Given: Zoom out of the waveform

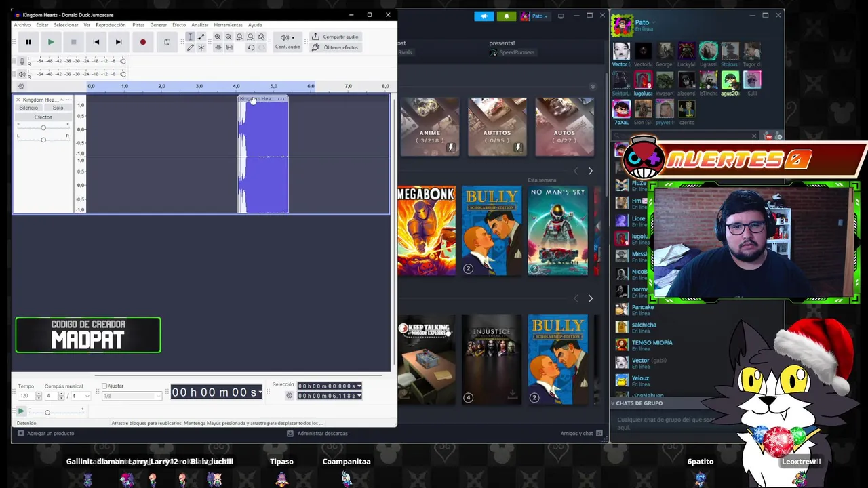Looking at the screenshot, I should (229, 37).
